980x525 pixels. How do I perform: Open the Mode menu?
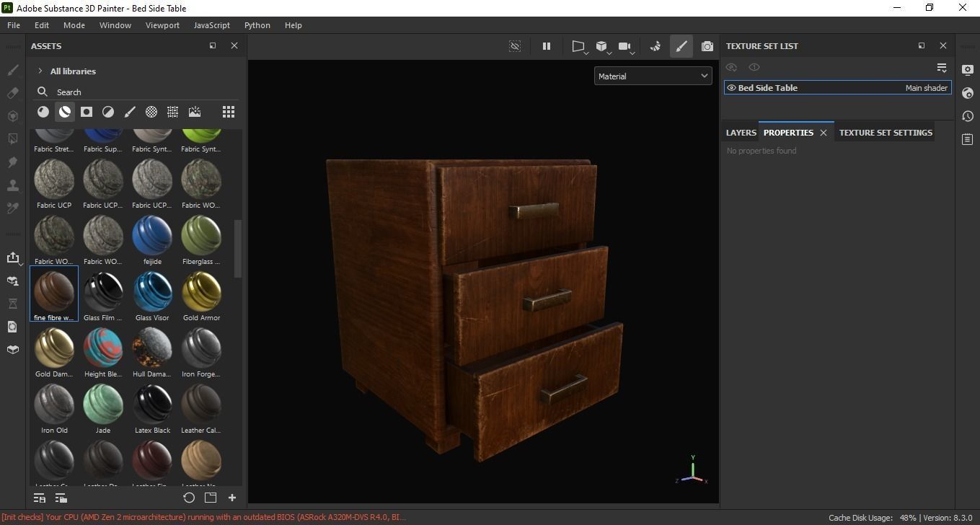point(74,25)
